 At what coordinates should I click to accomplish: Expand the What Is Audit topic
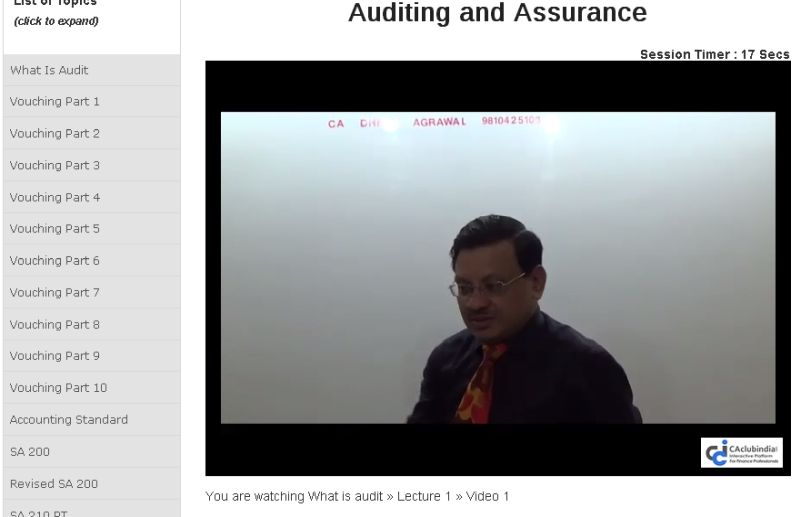[92, 70]
